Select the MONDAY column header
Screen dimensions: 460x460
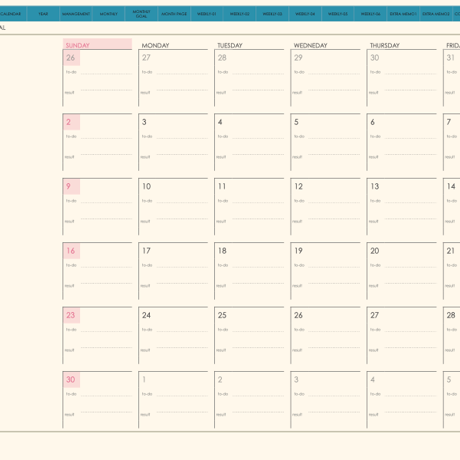pyautogui.click(x=155, y=45)
